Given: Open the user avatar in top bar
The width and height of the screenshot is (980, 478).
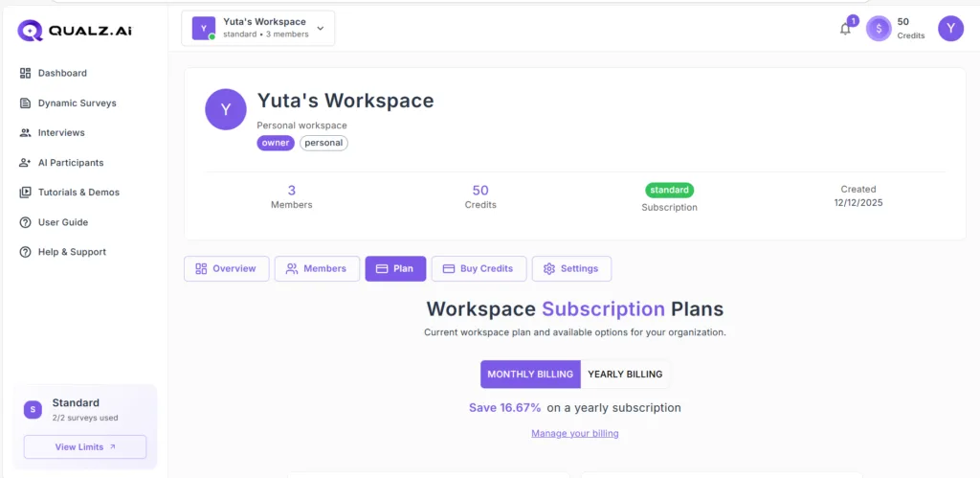Looking at the screenshot, I should click(950, 29).
